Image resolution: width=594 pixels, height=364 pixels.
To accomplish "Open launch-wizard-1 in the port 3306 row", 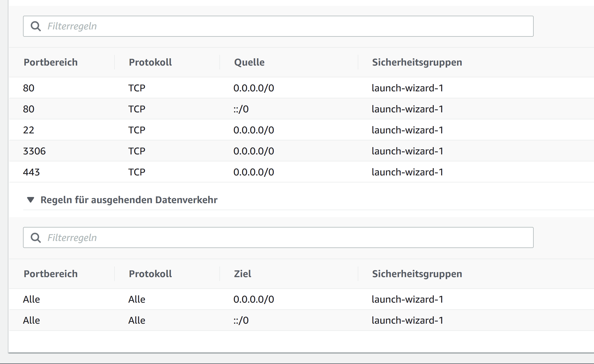I will click(x=407, y=151).
